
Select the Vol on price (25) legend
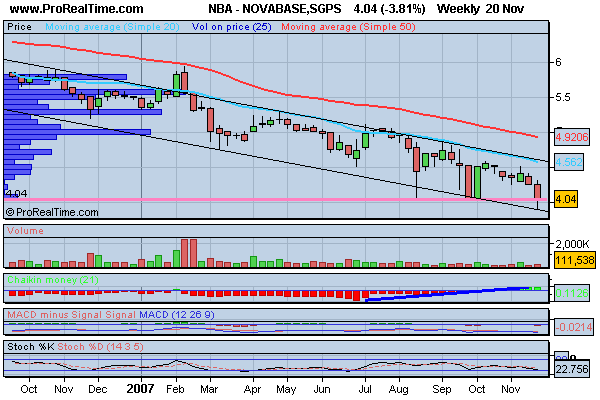232,27
